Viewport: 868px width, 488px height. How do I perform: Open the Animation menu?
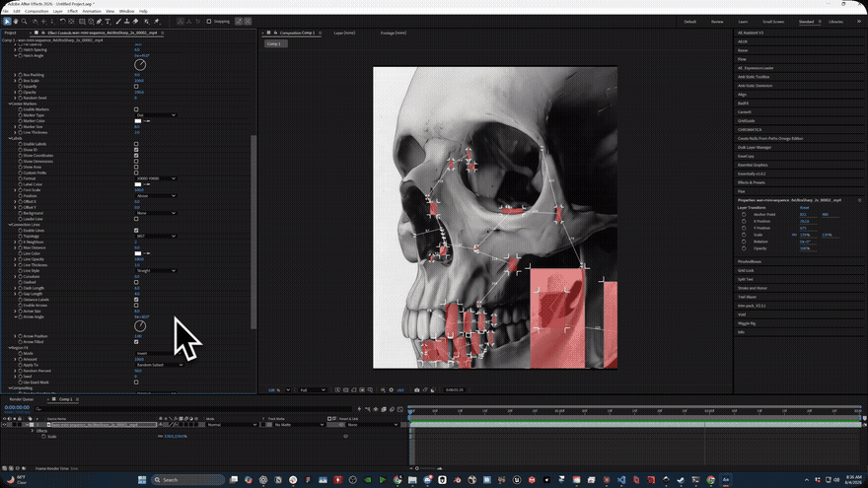click(x=92, y=11)
